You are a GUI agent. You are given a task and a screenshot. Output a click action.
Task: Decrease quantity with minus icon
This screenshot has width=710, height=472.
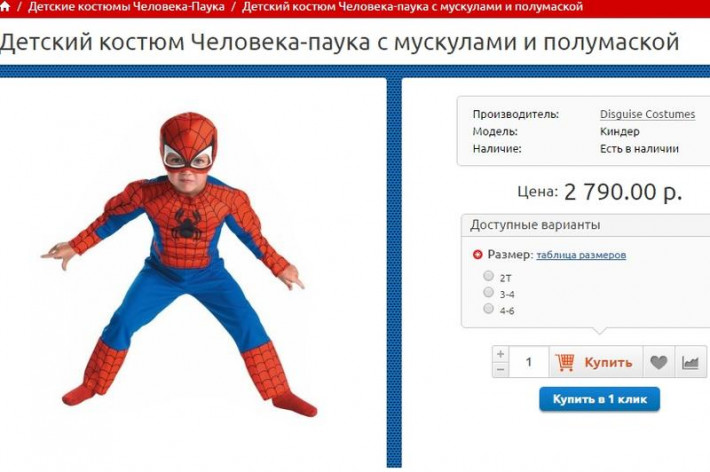pyautogui.click(x=500, y=370)
